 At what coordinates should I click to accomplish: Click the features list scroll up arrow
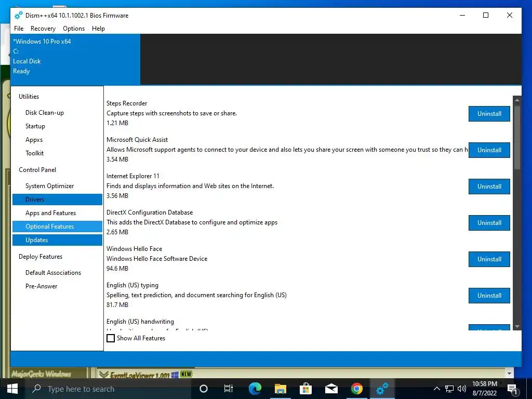pyautogui.click(x=517, y=100)
